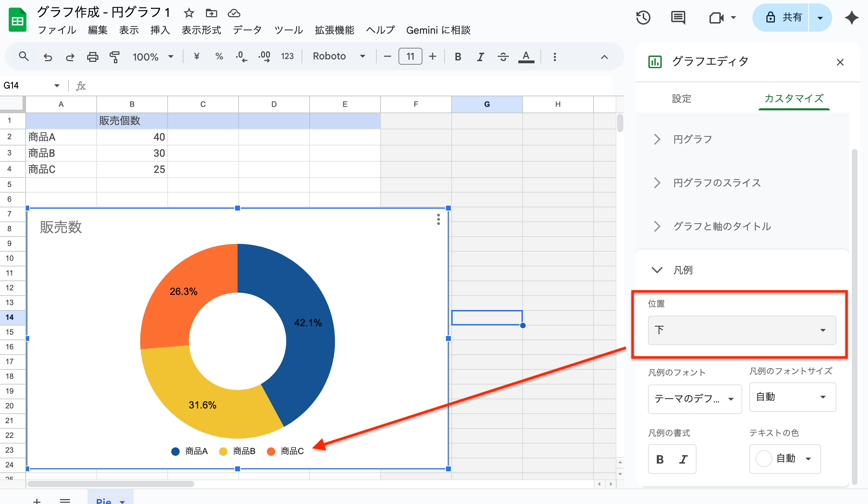Click the strikethrough formatting icon
The image size is (868, 504).
pyautogui.click(x=503, y=57)
